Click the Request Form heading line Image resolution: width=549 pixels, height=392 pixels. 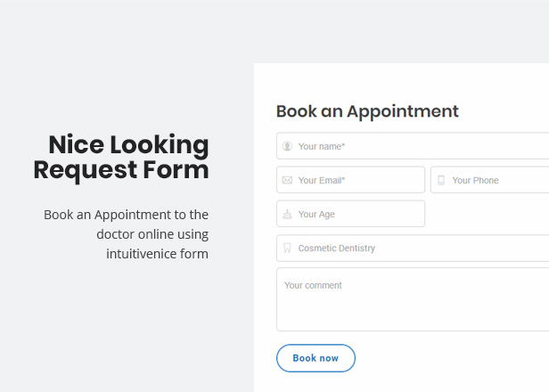[121, 170]
